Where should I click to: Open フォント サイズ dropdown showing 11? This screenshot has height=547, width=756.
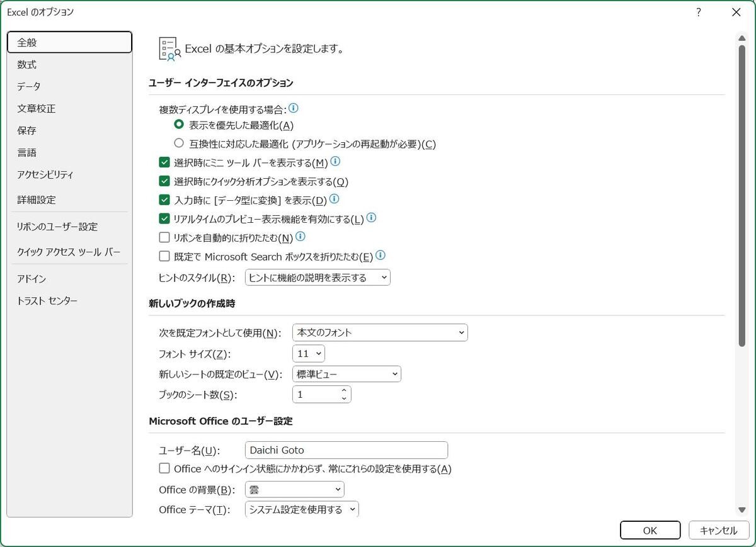pyautogui.click(x=309, y=354)
